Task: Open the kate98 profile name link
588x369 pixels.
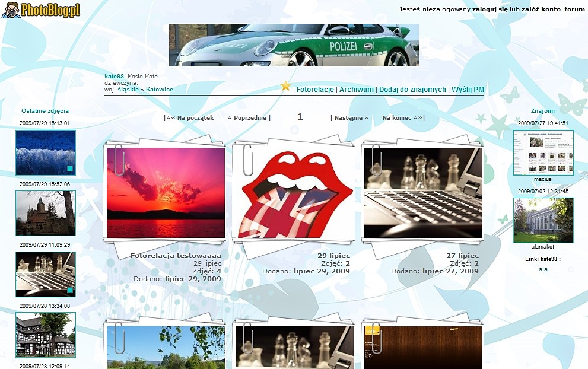Action: click(114, 76)
